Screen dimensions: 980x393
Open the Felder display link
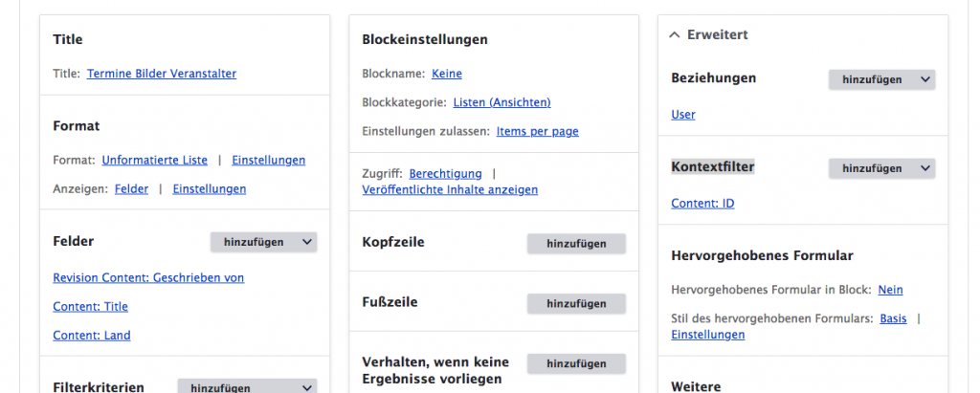(131, 189)
